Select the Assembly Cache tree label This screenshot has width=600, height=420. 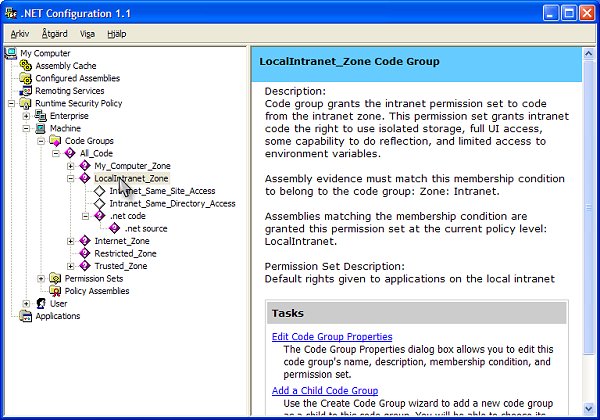click(66, 66)
